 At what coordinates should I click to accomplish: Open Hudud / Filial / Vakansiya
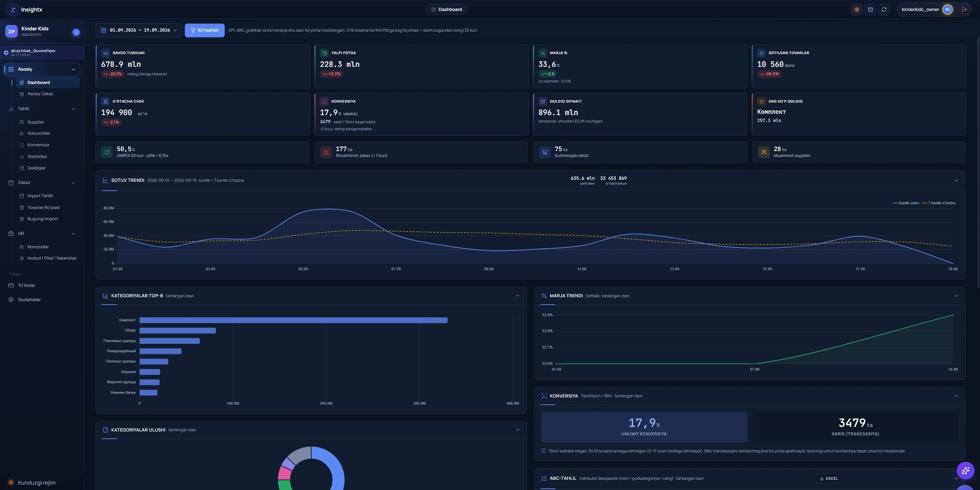click(x=47, y=258)
